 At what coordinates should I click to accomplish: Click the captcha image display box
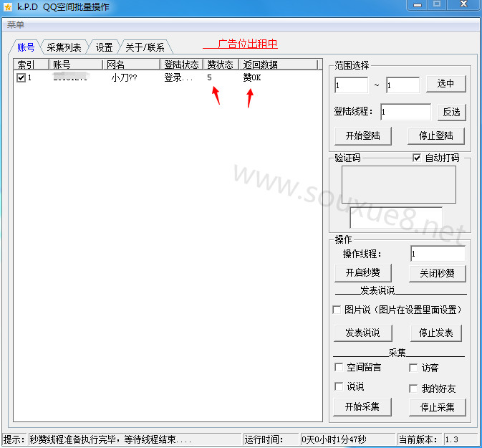coord(399,185)
